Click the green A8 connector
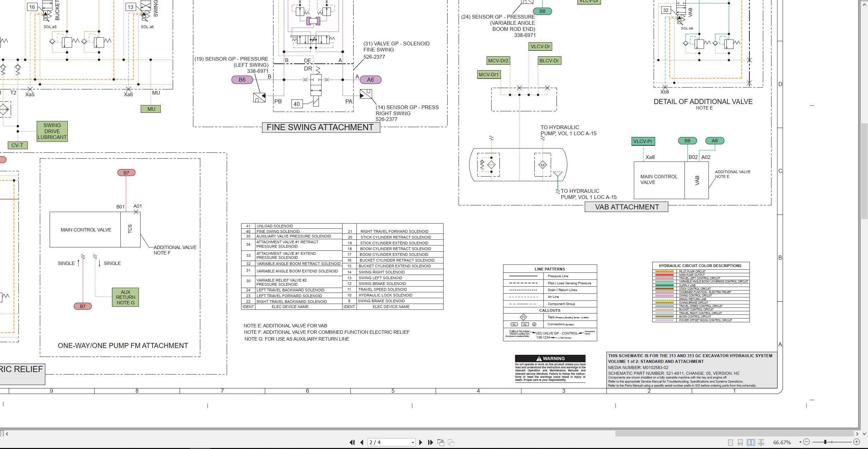This screenshot has height=449, width=868. (x=715, y=141)
